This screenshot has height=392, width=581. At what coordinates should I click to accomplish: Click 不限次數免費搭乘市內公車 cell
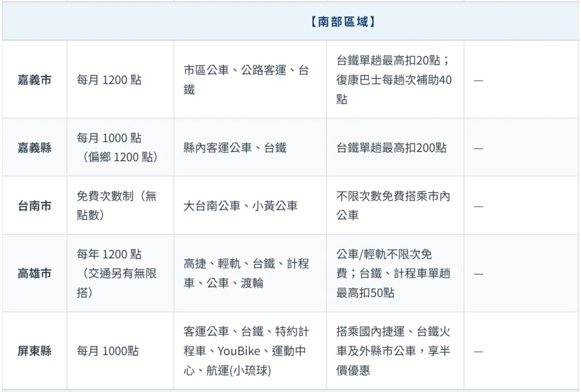[x=393, y=206]
